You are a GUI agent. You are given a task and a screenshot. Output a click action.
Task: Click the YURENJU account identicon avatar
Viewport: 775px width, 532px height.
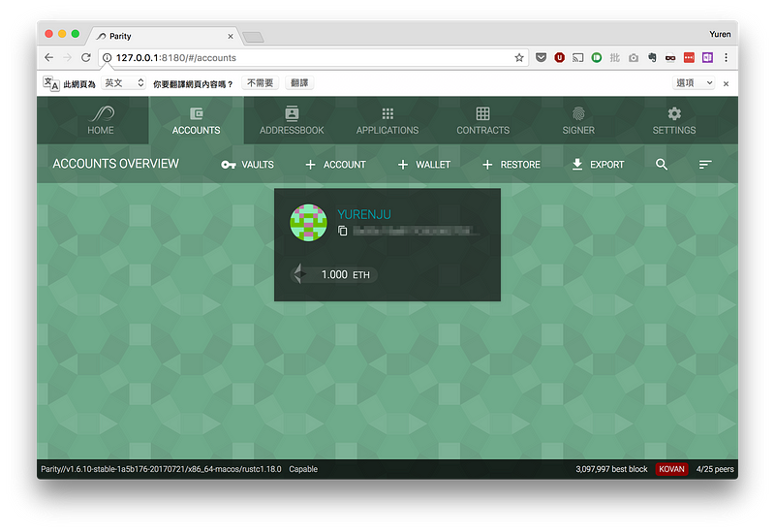[309, 223]
